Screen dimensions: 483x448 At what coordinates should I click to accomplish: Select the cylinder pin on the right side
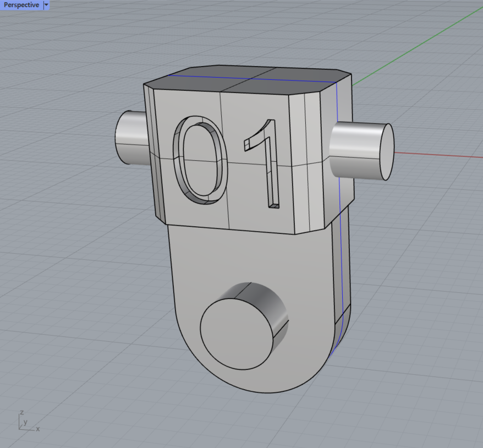pyautogui.click(x=361, y=151)
